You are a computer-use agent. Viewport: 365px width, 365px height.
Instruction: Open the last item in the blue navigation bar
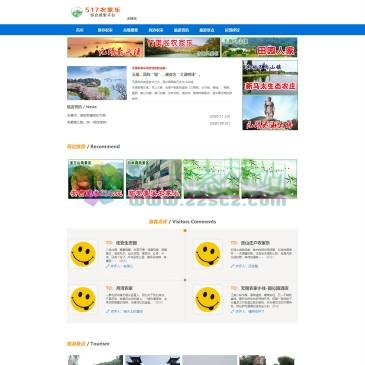232,30
